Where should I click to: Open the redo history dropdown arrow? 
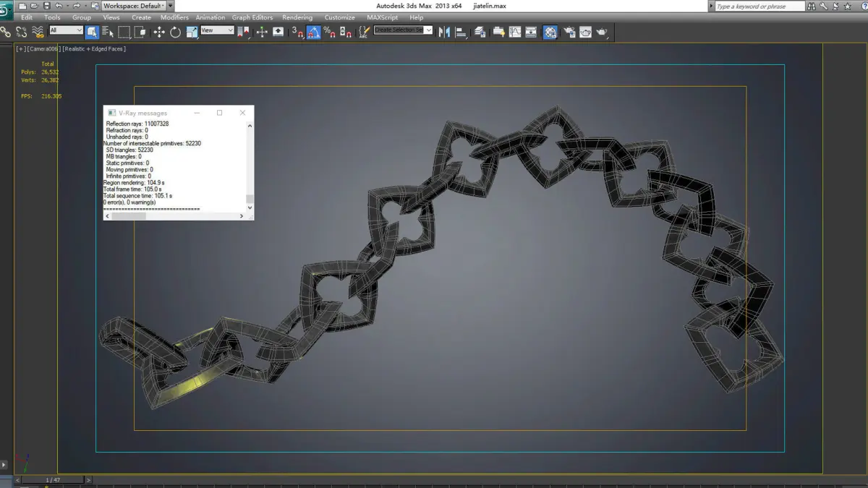pyautogui.click(x=85, y=6)
